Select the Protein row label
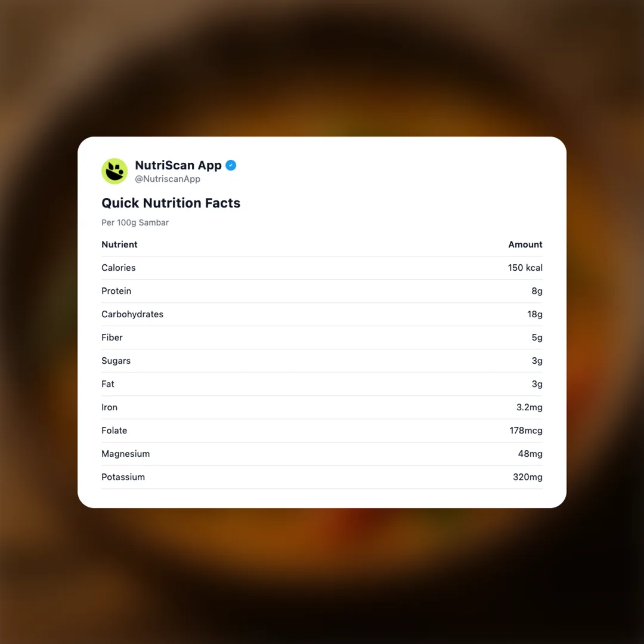The image size is (644, 644). (x=116, y=291)
